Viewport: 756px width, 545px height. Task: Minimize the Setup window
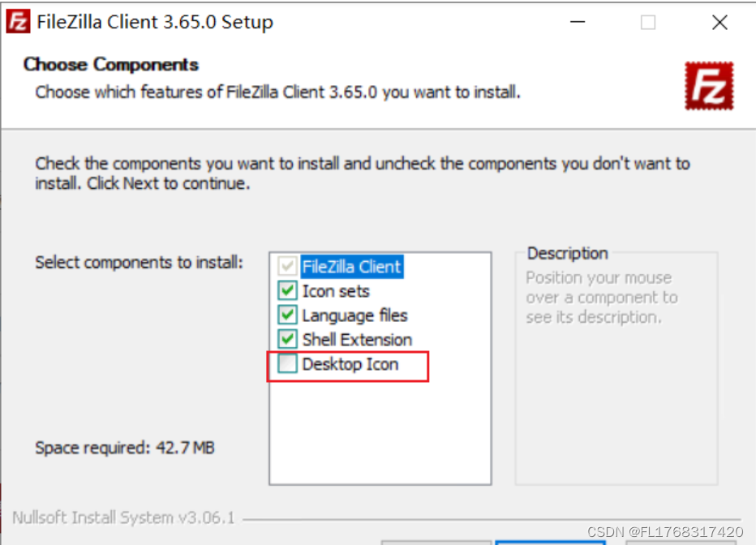577,22
